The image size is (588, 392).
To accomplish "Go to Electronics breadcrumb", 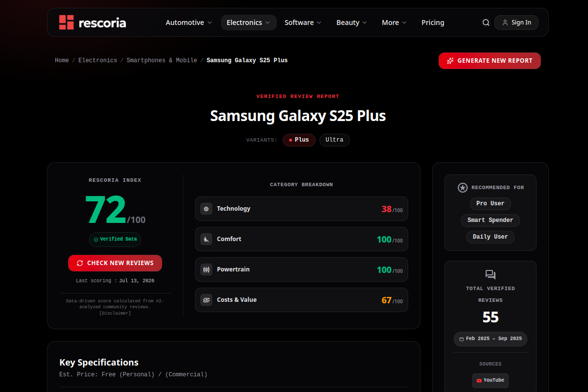I will click(x=98, y=60).
